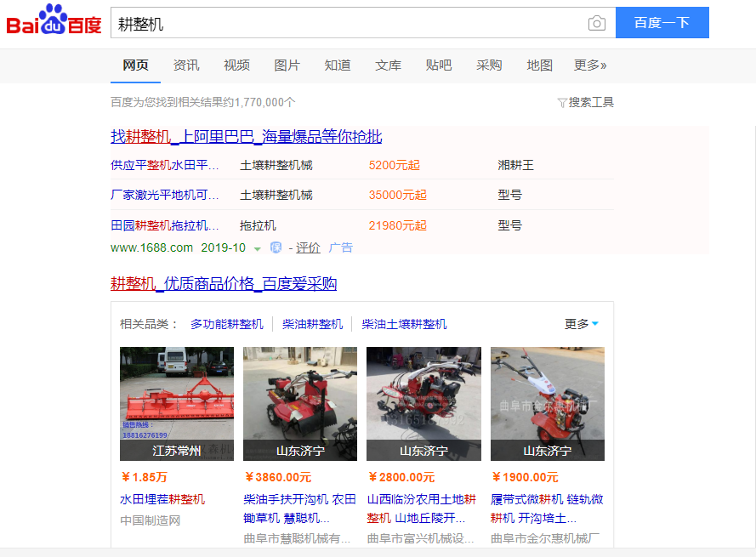Screen dimensions: 756x557
Task: Expand the green arrow beside 2019-10
Action: tap(258, 248)
